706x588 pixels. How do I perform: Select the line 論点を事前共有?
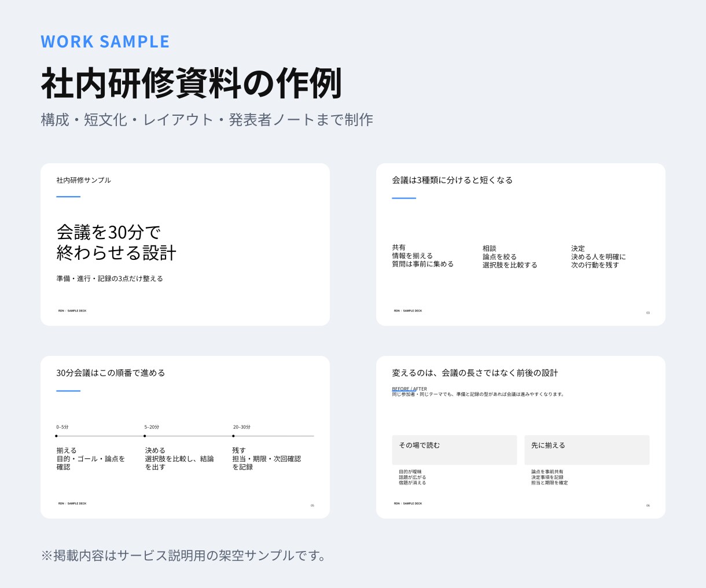[547, 472]
